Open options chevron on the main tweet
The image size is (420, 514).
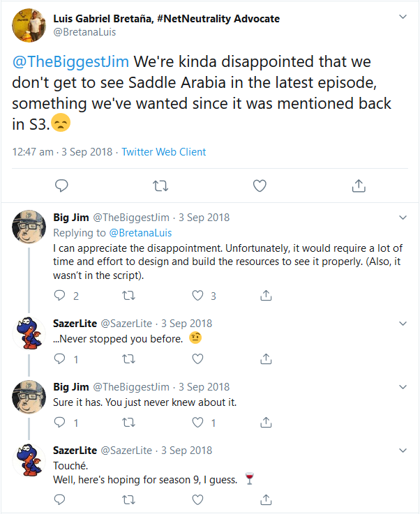(403, 16)
